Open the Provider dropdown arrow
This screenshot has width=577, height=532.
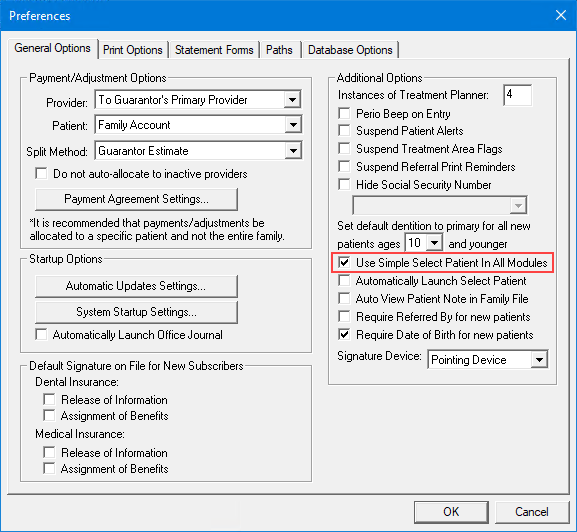point(293,100)
